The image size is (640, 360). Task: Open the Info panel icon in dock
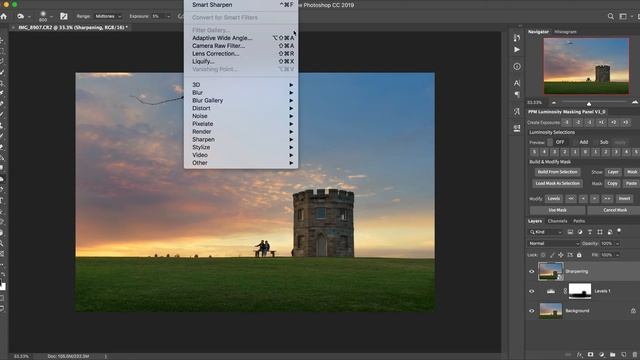pos(517,66)
